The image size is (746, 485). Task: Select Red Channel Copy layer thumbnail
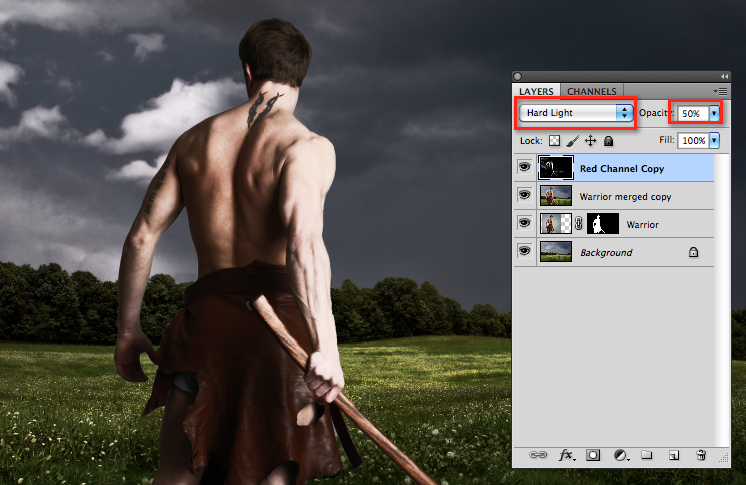click(556, 168)
